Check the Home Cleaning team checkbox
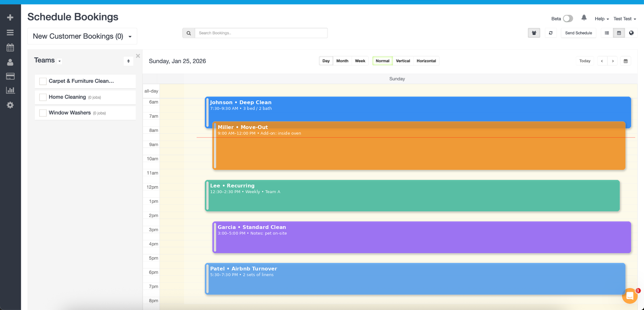Viewport: 644px width, 310px height. (x=43, y=97)
